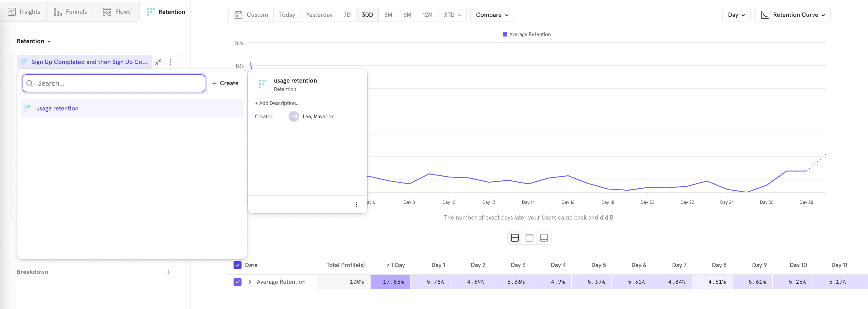
Task: Click inside the Search field
Action: tap(113, 83)
